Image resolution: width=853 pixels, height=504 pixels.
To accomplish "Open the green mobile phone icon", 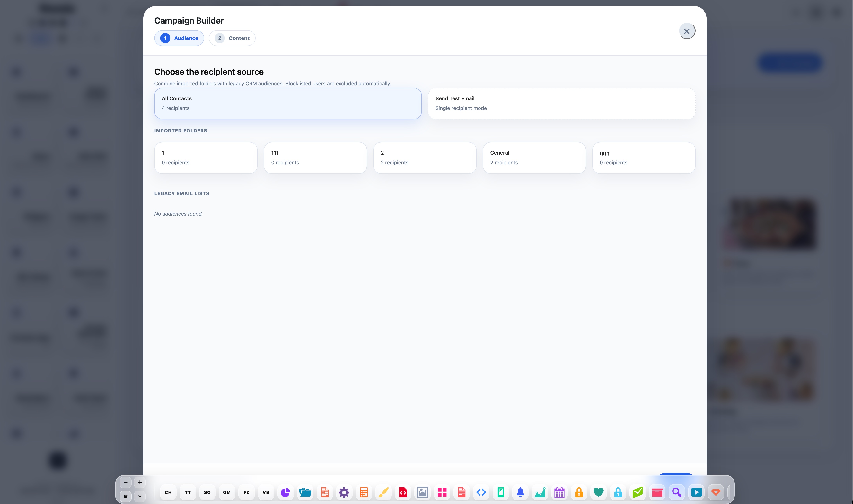I will pos(501,492).
